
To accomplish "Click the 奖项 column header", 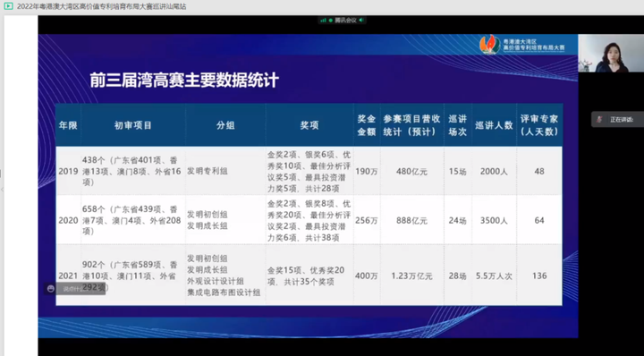I will click(309, 125).
